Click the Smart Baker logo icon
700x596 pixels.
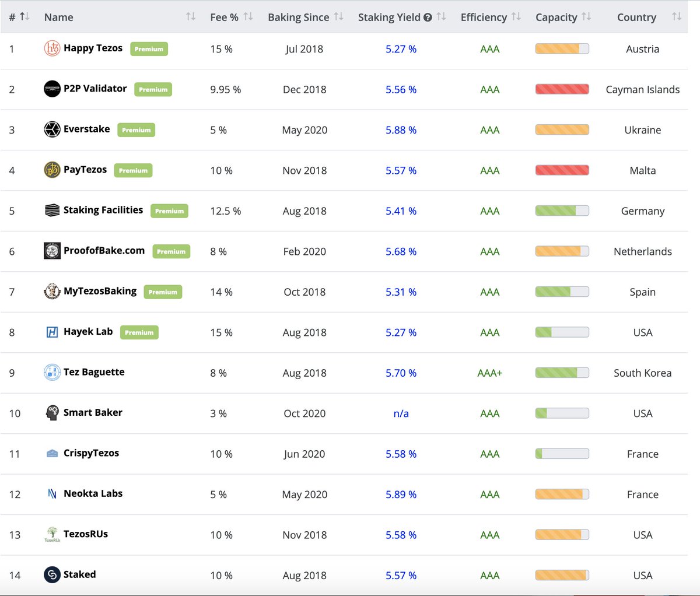(x=52, y=412)
